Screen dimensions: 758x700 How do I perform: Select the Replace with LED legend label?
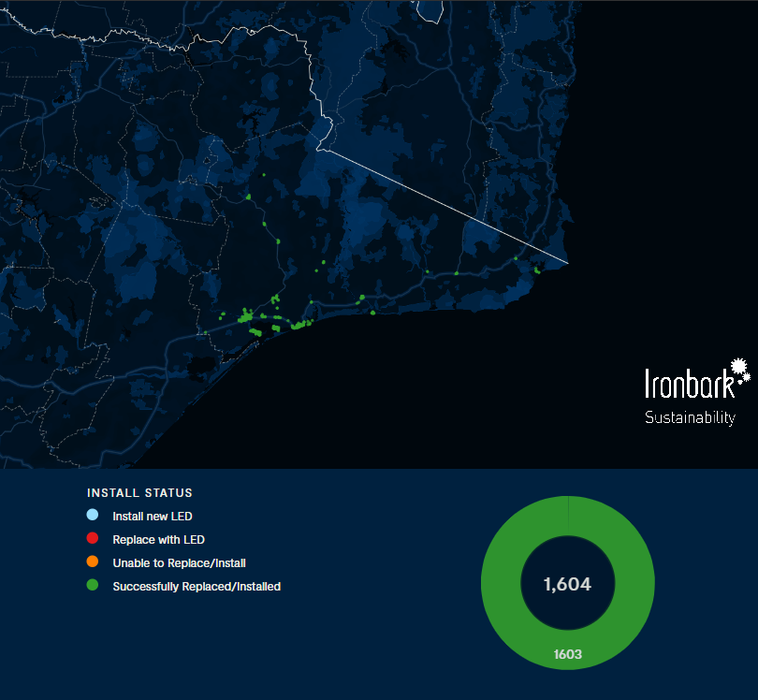158,539
